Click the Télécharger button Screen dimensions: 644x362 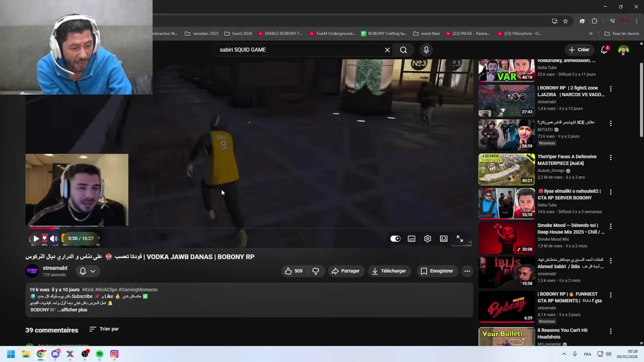click(389, 271)
